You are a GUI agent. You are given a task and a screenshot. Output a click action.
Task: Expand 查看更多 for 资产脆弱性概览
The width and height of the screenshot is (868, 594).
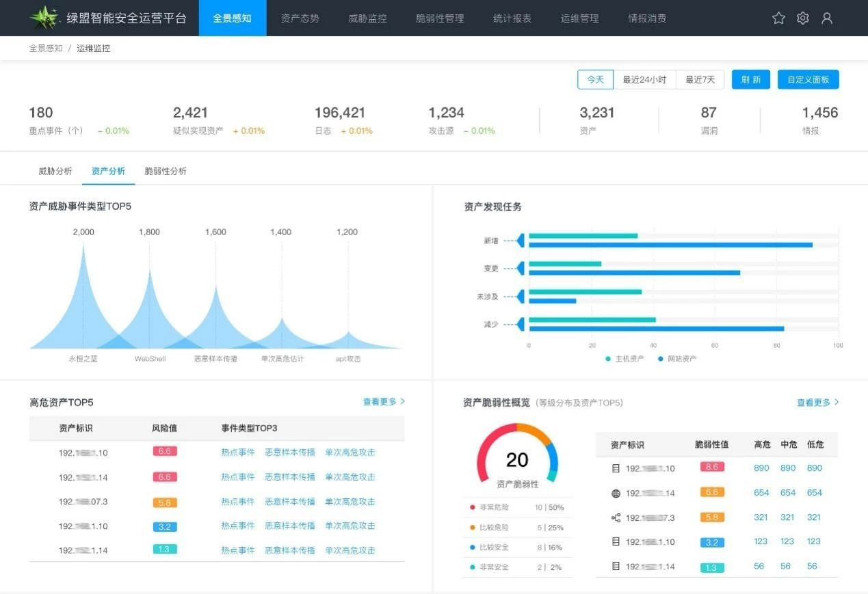point(817,403)
